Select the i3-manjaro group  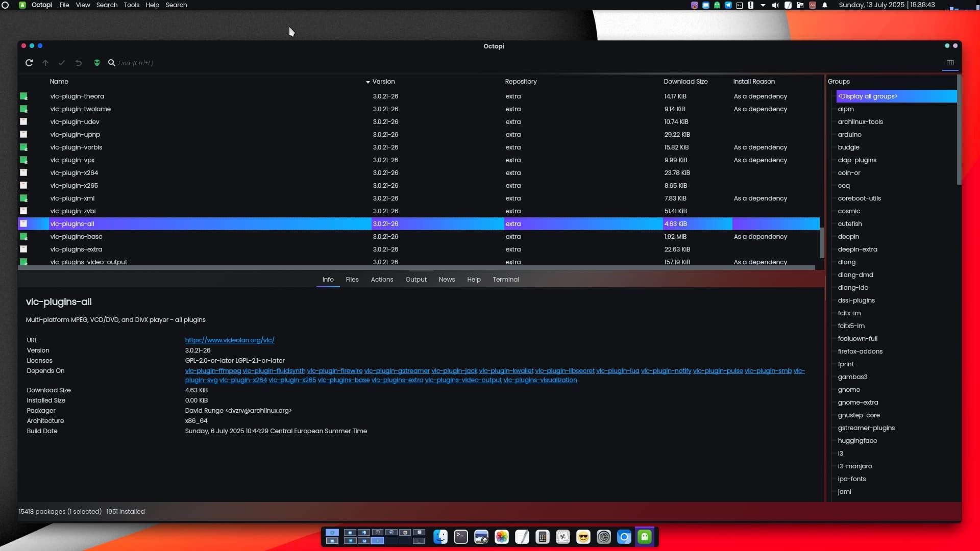pyautogui.click(x=855, y=466)
